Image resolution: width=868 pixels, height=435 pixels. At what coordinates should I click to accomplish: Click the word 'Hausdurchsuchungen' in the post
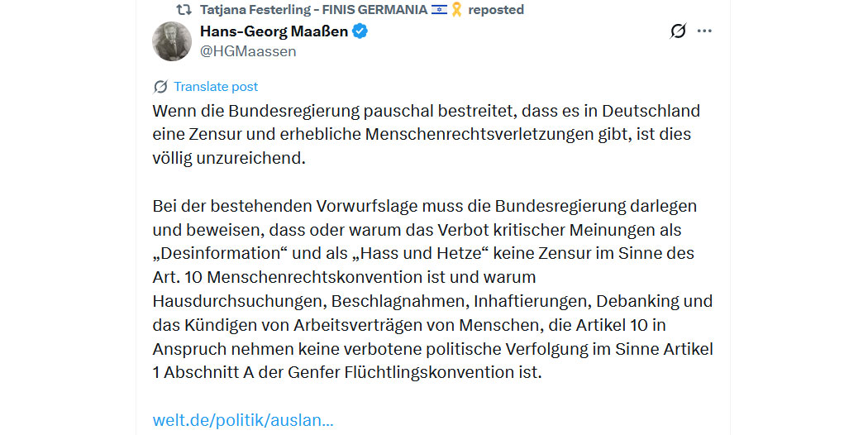pos(240,302)
